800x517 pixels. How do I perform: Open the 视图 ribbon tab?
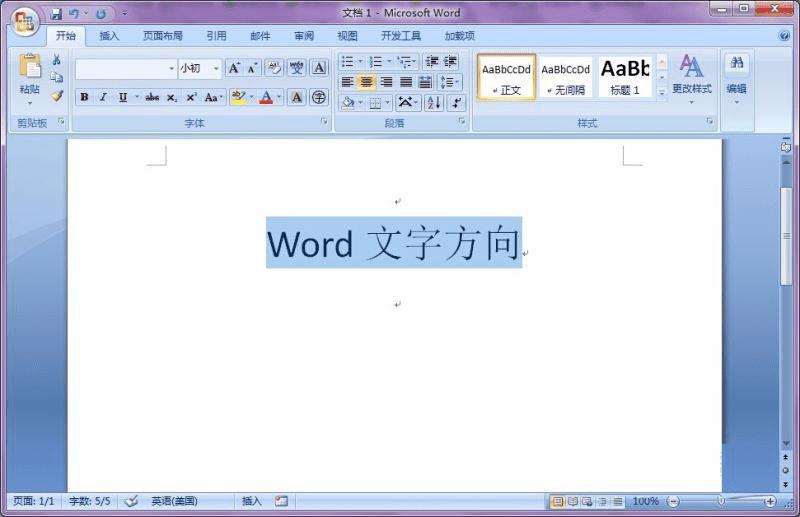347,36
